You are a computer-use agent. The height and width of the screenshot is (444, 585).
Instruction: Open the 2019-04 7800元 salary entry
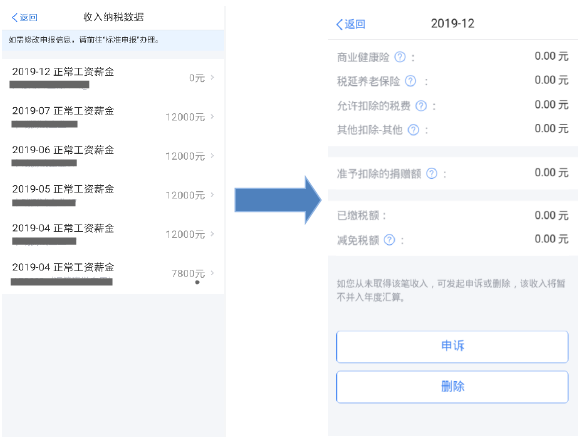(x=113, y=274)
